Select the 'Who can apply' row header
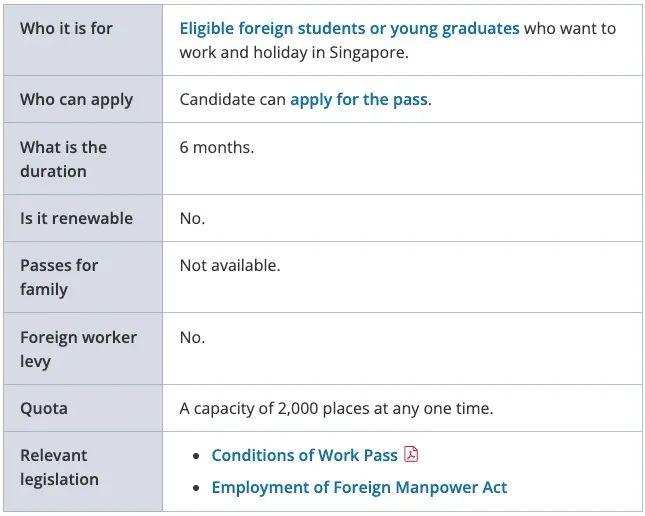The width and height of the screenshot is (645, 516). [x=76, y=99]
